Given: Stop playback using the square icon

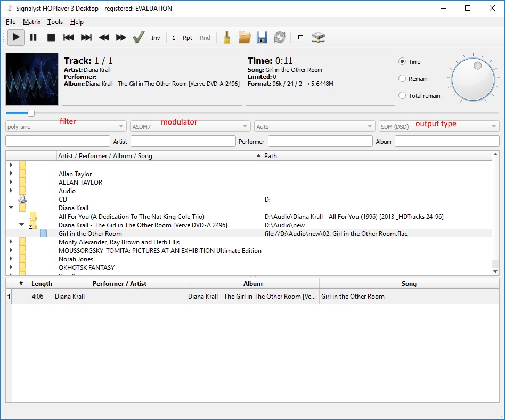Looking at the screenshot, I should click(51, 37).
